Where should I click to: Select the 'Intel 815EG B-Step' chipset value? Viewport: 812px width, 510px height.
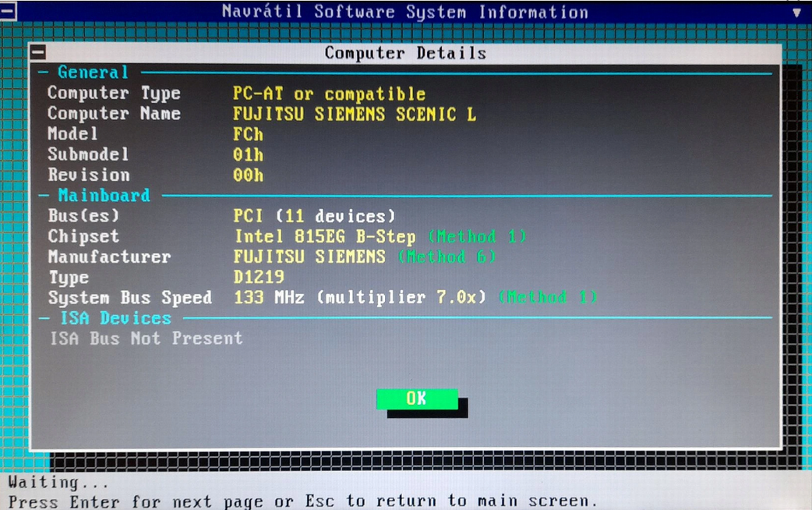point(325,236)
